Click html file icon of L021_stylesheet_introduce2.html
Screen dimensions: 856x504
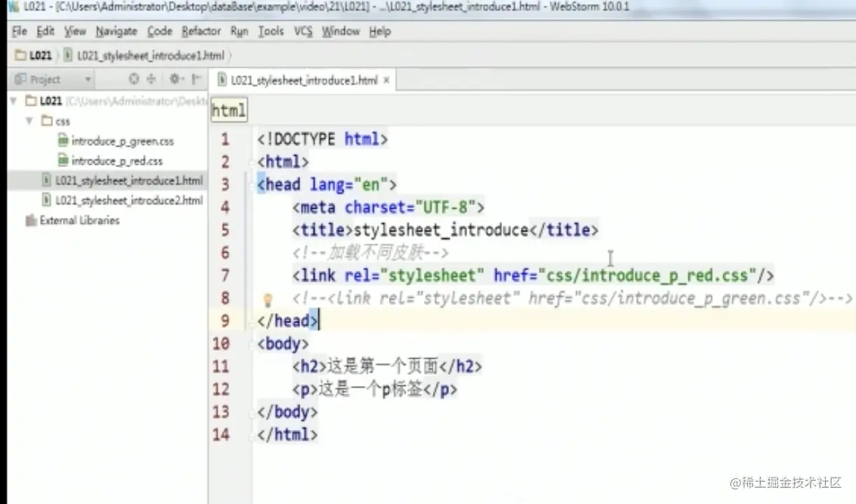coord(47,200)
